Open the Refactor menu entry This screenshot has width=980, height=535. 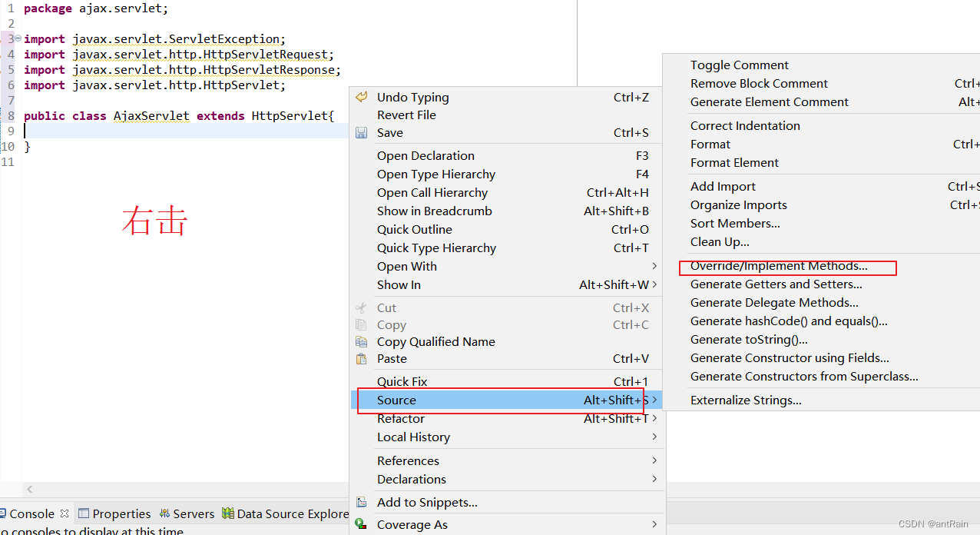coord(401,418)
